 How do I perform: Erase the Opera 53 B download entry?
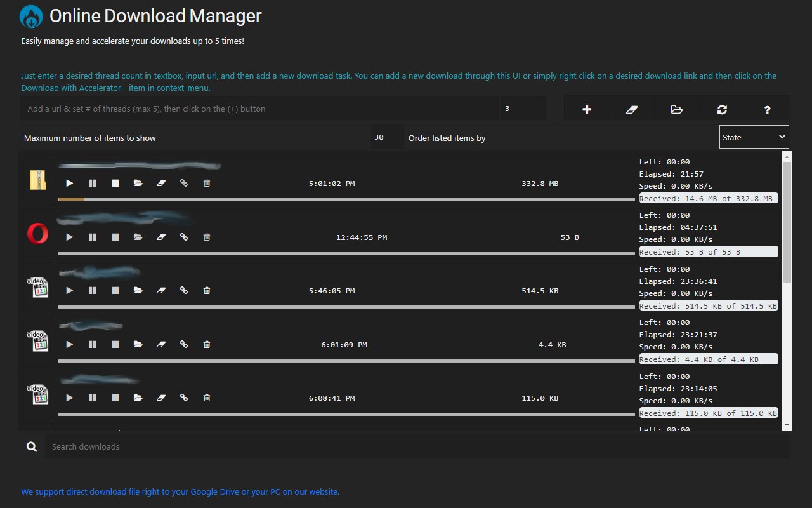tap(160, 237)
